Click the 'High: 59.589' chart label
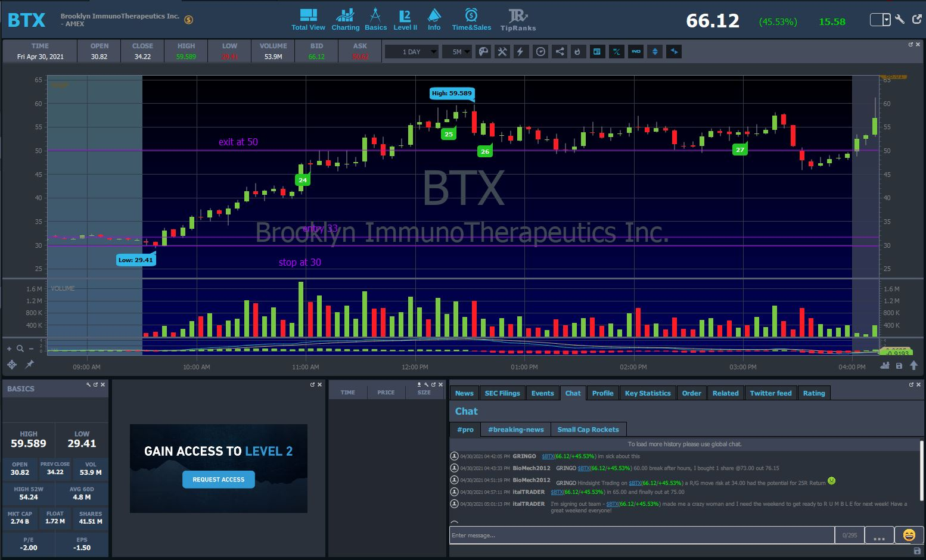 pyautogui.click(x=452, y=93)
